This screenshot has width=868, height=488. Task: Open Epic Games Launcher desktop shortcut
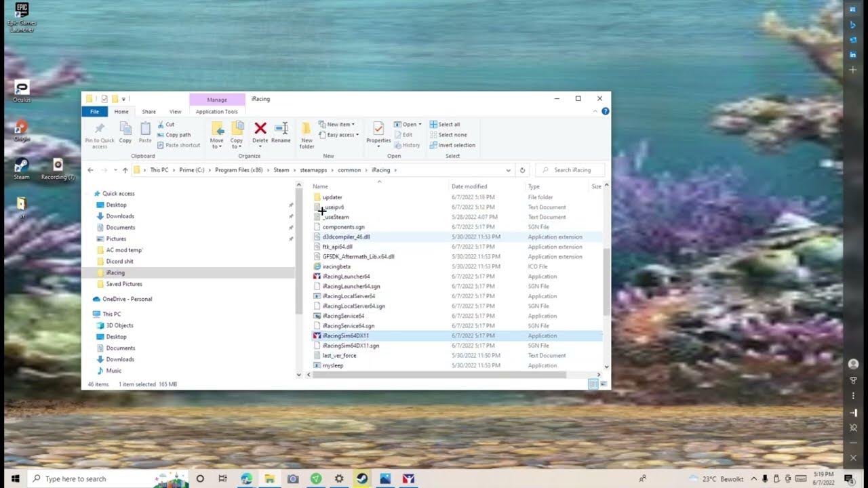coord(22,17)
